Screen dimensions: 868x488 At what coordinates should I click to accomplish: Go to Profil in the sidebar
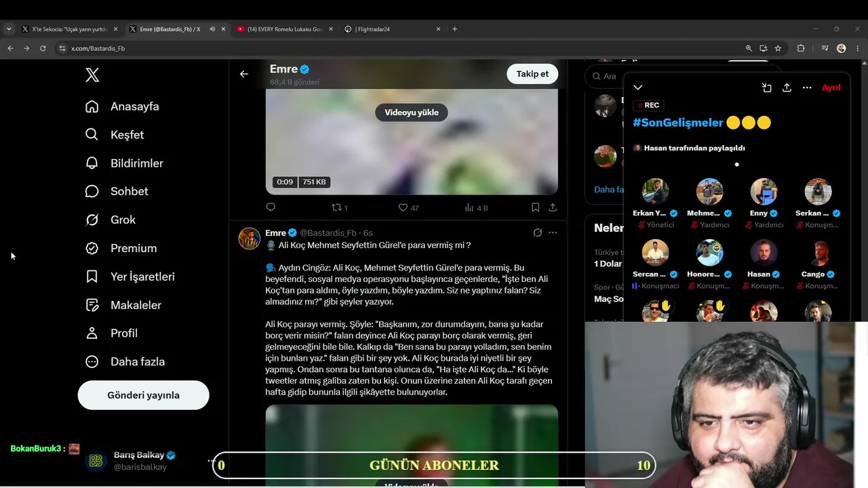click(x=111, y=333)
